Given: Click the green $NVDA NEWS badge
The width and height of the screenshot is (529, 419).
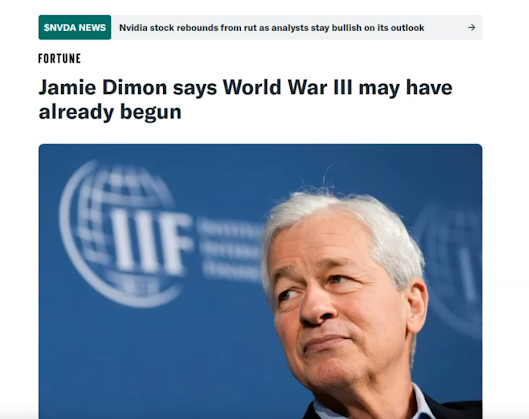Looking at the screenshot, I should [75, 27].
